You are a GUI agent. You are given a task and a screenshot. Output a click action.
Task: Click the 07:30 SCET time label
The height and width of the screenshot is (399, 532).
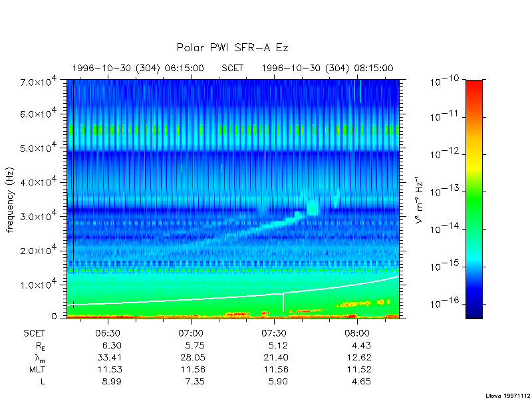click(274, 333)
